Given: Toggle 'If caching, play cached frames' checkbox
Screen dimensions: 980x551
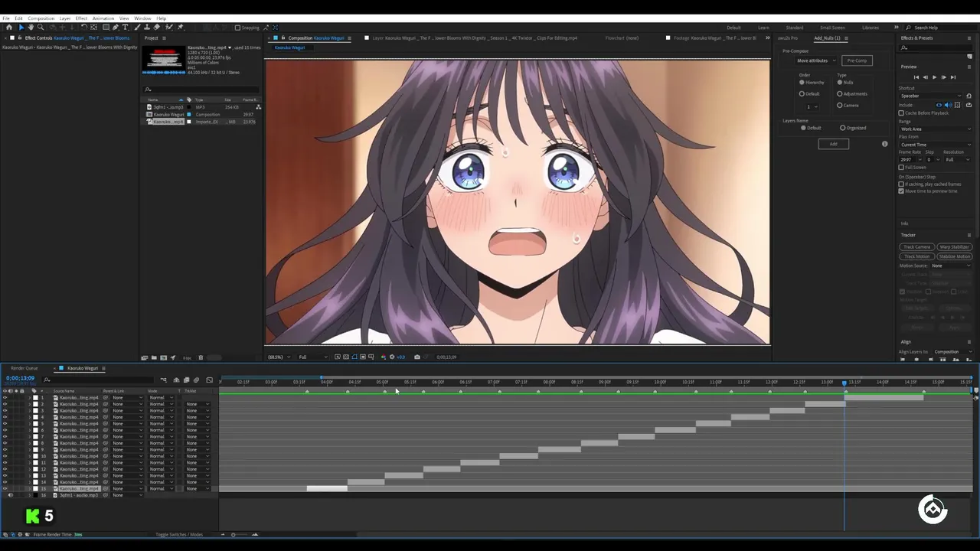Looking at the screenshot, I should pos(901,184).
